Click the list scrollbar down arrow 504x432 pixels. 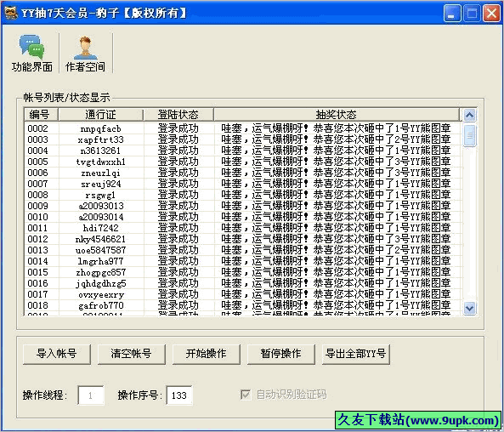(470, 309)
